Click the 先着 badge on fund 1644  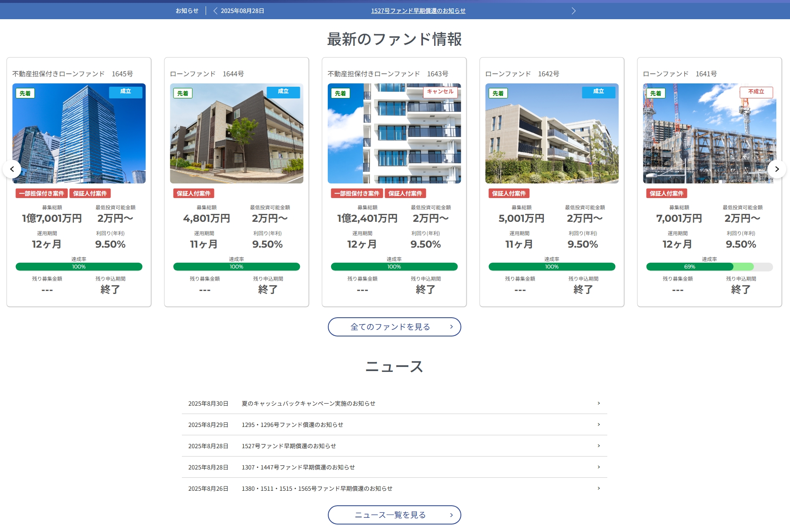click(x=183, y=93)
